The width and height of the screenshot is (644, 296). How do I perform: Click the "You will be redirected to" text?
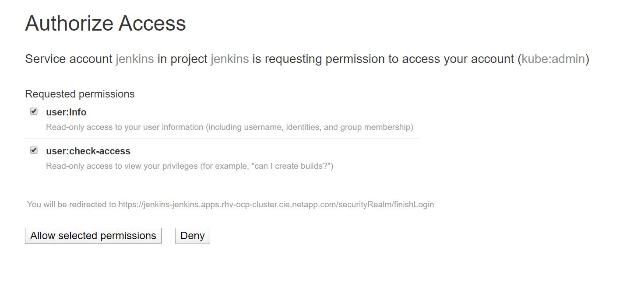pyautogui.click(x=72, y=205)
